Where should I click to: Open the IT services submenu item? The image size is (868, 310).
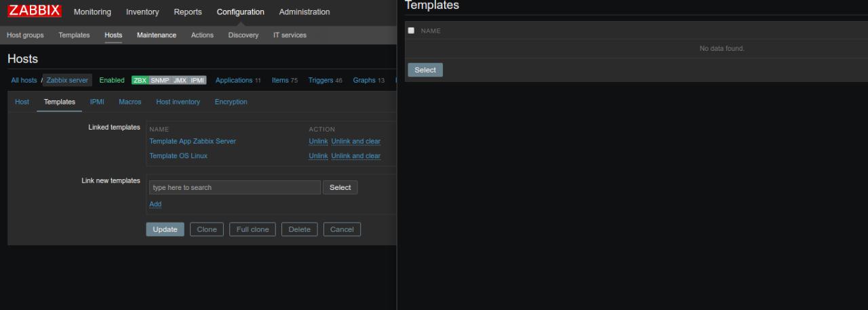(x=290, y=35)
